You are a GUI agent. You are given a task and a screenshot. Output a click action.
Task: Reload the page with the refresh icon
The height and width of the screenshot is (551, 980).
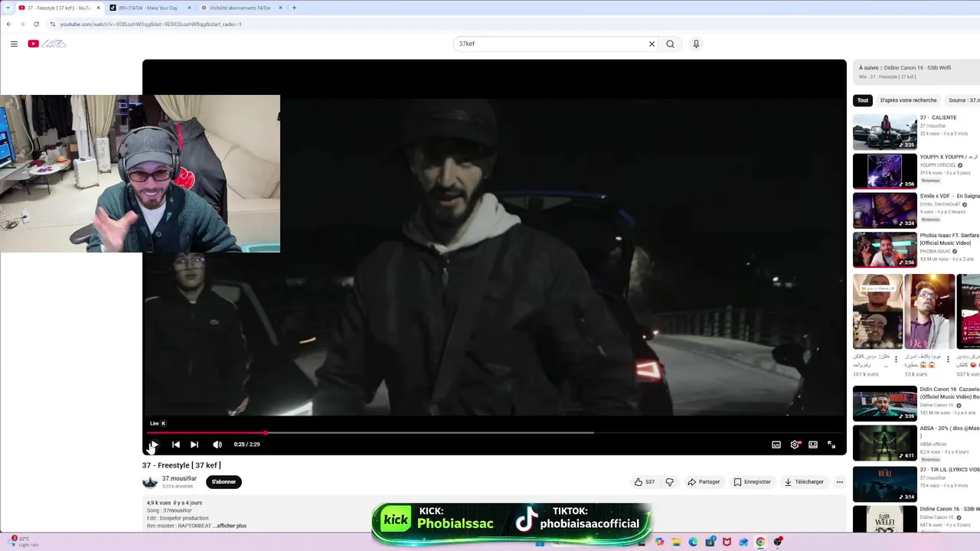[36, 24]
